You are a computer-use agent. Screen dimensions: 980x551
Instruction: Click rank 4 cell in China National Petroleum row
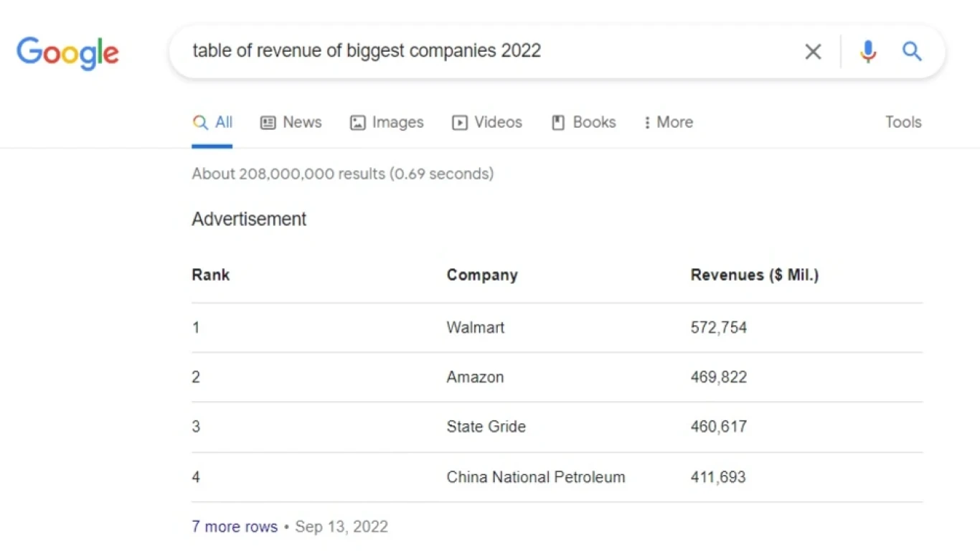point(196,476)
